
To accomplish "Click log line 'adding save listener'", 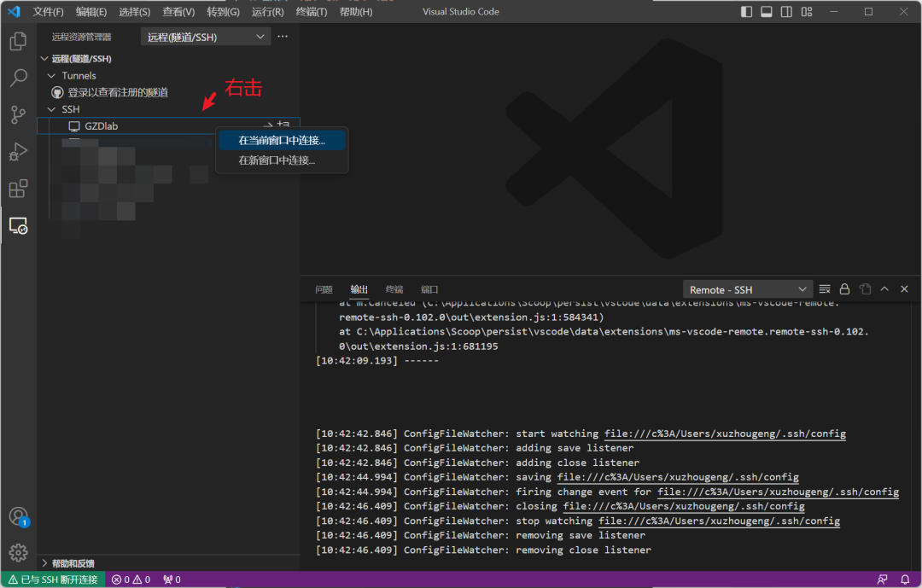I will (x=475, y=448).
